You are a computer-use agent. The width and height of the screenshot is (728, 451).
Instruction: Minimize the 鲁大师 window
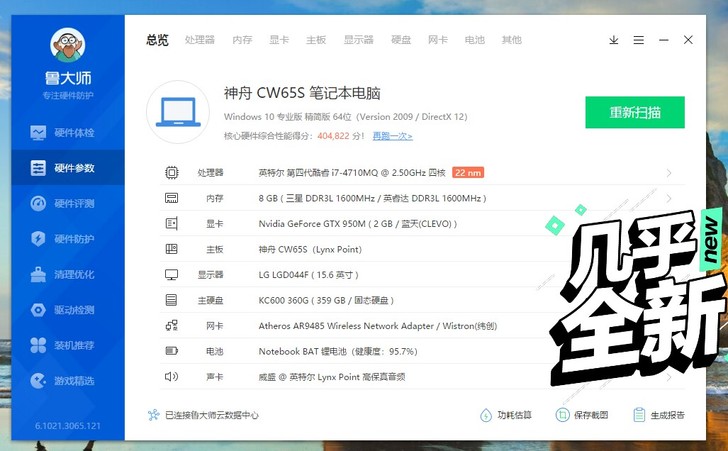coord(663,40)
